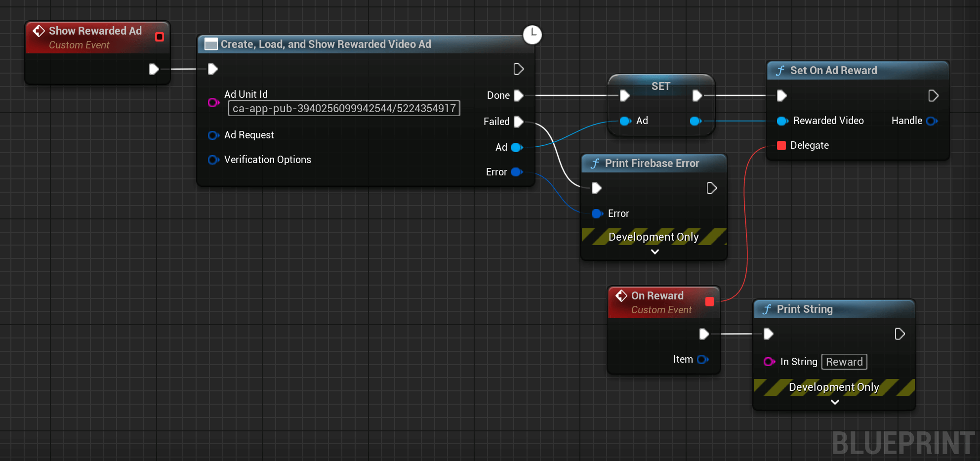Click the SET node Ad output pin

pyautogui.click(x=695, y=121)
